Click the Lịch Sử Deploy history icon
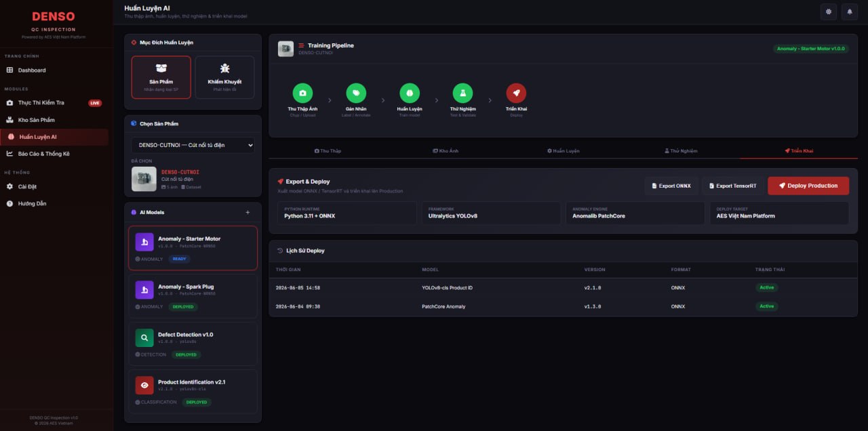The height and width of the screenshot is (431, 868). [280, 251]
